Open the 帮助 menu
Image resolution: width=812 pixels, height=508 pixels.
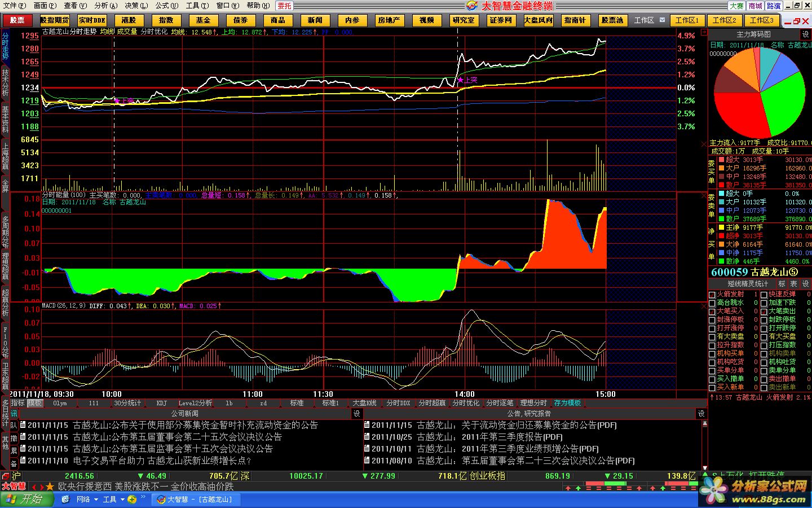point(258,6)
